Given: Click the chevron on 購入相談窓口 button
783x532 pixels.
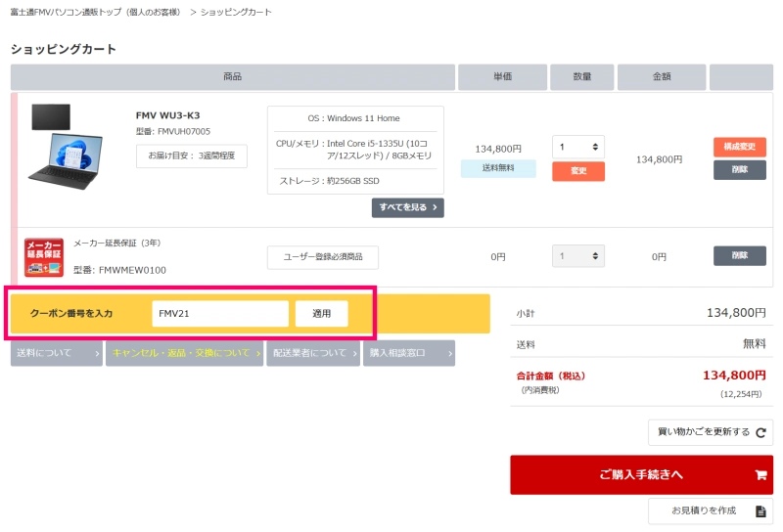Looking at the screenshot, I should point(450,353).
